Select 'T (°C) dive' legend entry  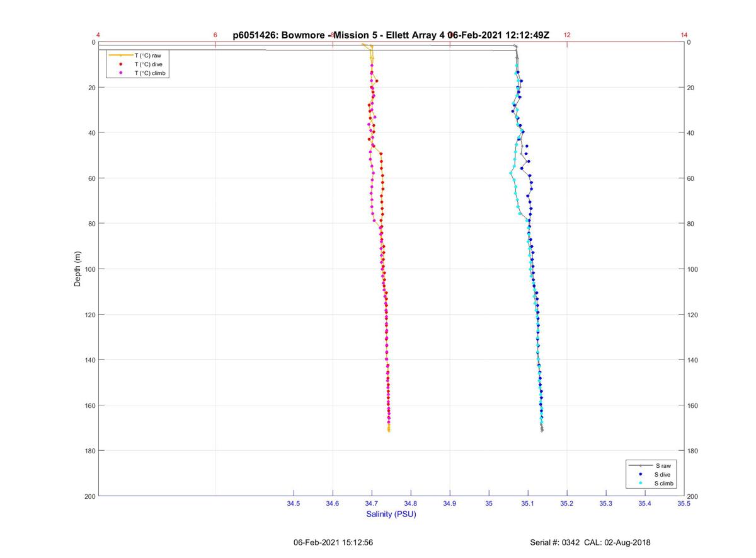[148, 64]
